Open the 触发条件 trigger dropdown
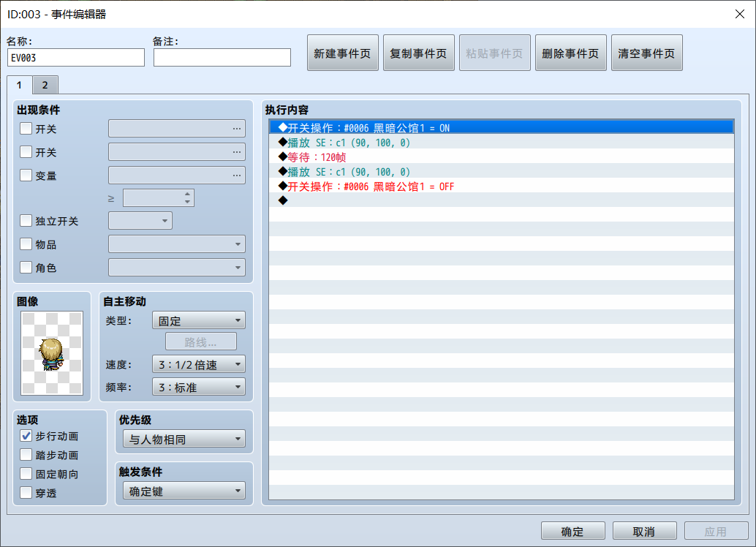756x547 pixels. pyautogui.click(x=184, y=491)
